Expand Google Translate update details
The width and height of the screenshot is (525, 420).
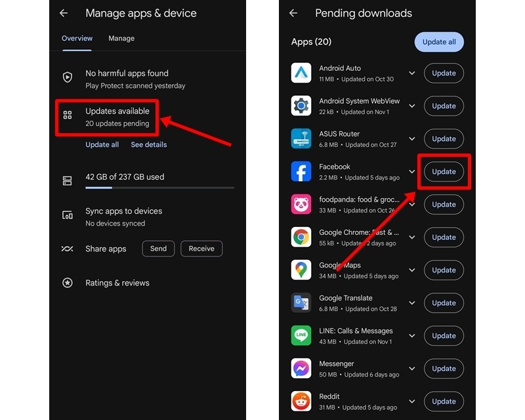[412, 303]
